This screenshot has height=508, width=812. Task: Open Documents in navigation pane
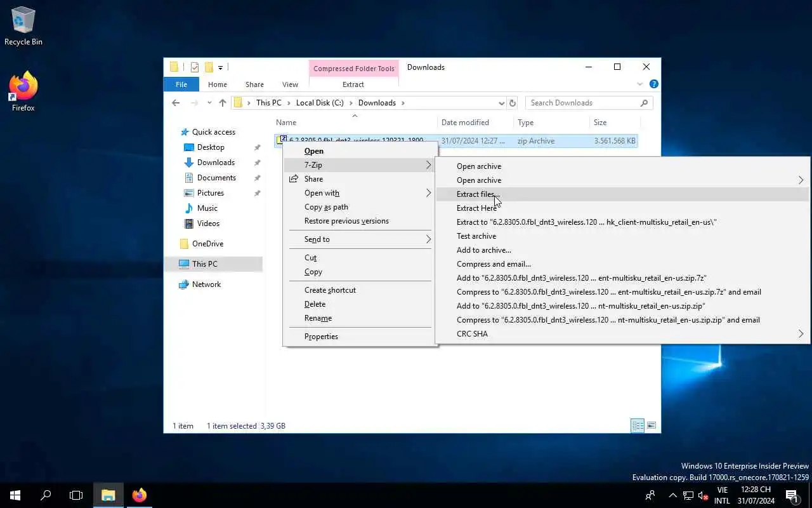pyautogui.click(x=216, y=178)
